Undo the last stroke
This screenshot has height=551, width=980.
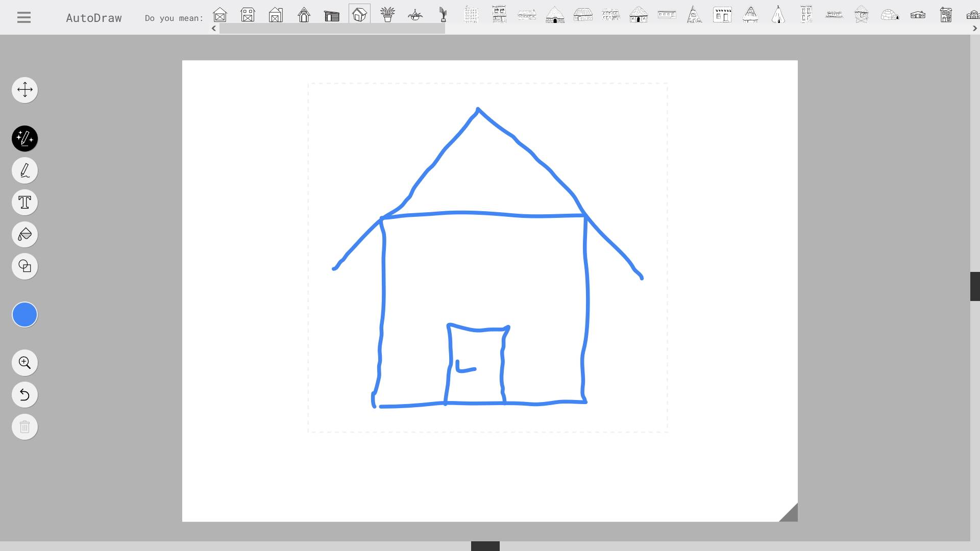point(24,394)
